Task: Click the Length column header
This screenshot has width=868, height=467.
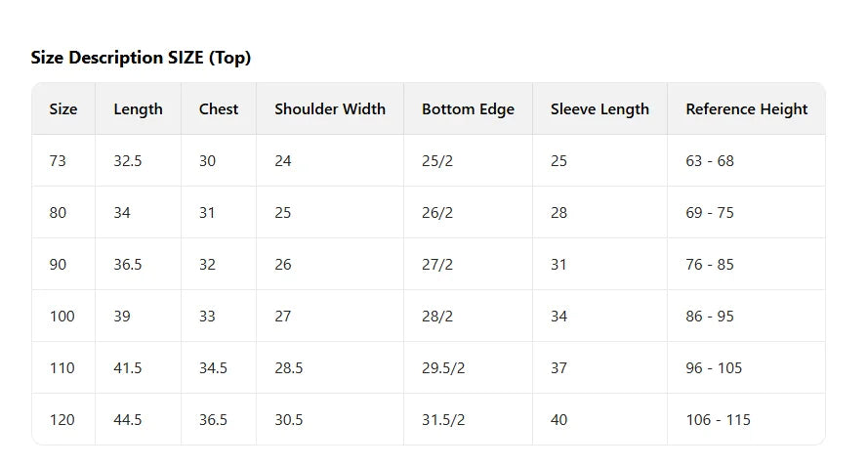Action: 138,109
